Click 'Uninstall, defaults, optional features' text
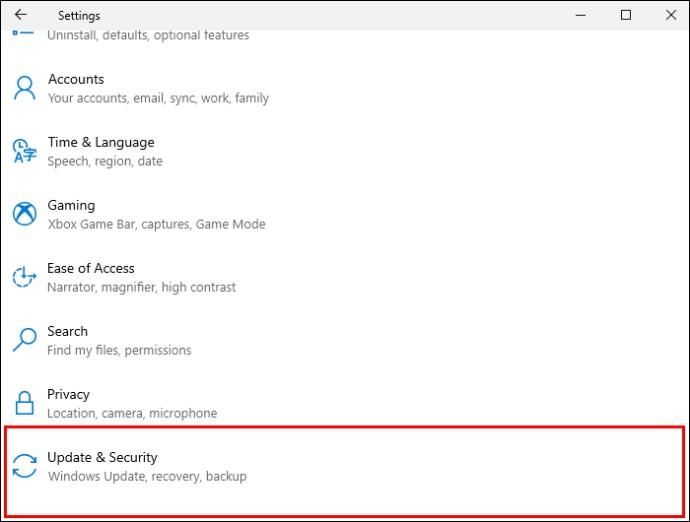 click(x=148, y=35)
